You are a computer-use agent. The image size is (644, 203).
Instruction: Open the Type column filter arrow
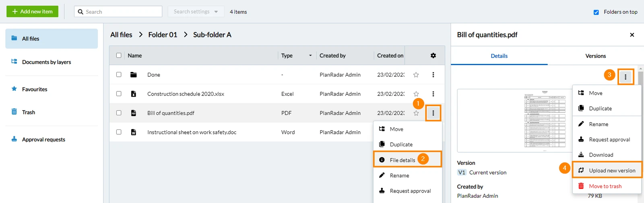310,55
